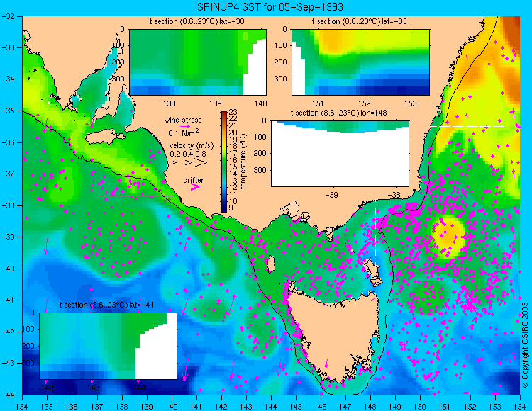This screenshot has height=411, width=532.
Task: Click the -39 tick under lon=148 section
Action: (x=331, y=195)
